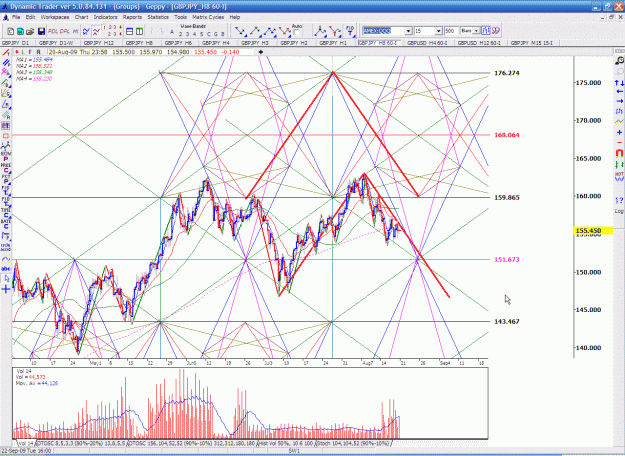
Task: Click the yellow 155.450 price marker
Action: click(x=593, y=231)
